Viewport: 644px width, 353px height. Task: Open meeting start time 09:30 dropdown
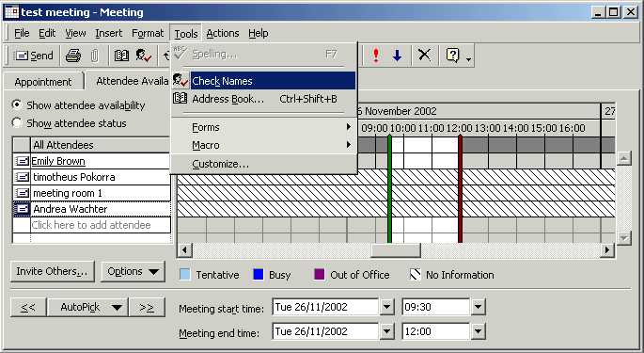[x=479, y=307]
